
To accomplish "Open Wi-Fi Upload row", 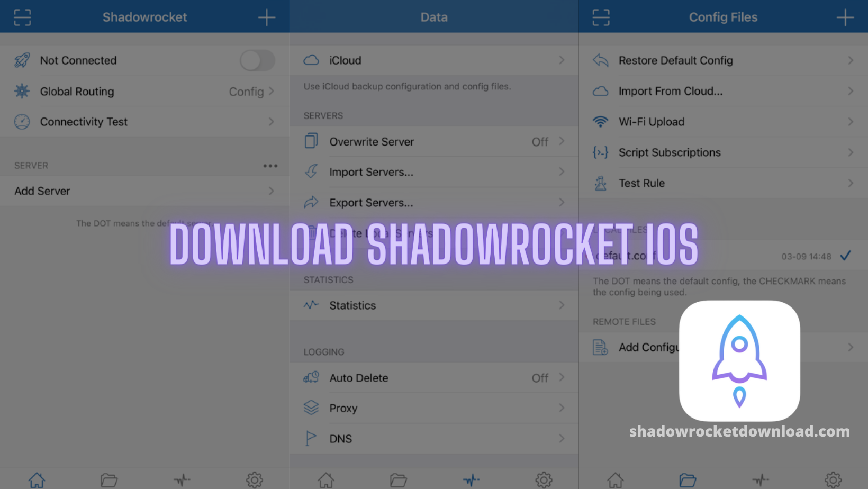I will pyautogui.click(x=724, y=122).
